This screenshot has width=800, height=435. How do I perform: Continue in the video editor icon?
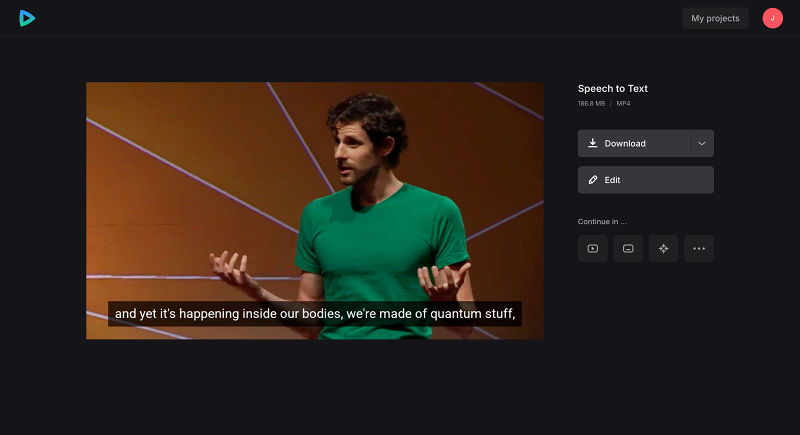[592, 249]
